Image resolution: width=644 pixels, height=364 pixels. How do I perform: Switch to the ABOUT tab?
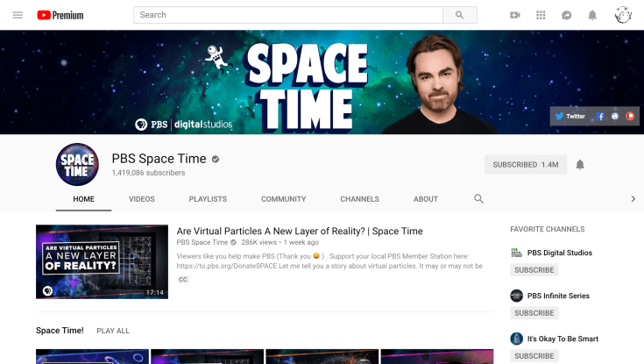(x=426, y=199)
